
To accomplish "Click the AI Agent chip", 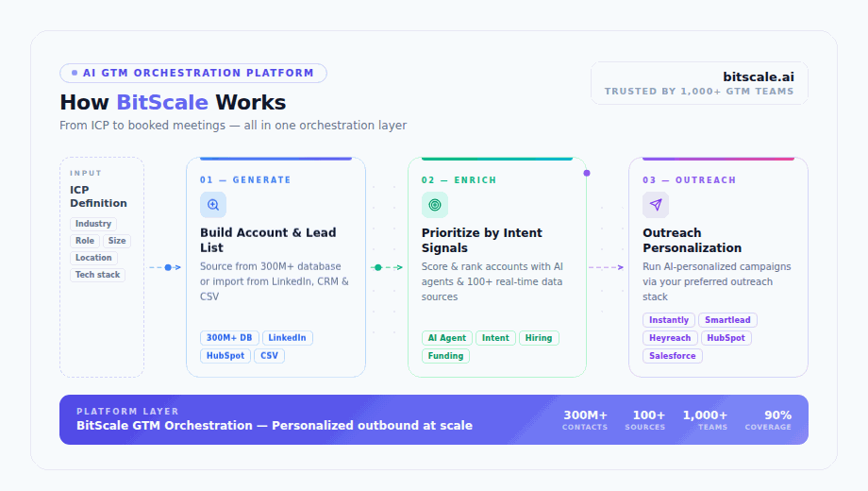I will pos(446,338).
